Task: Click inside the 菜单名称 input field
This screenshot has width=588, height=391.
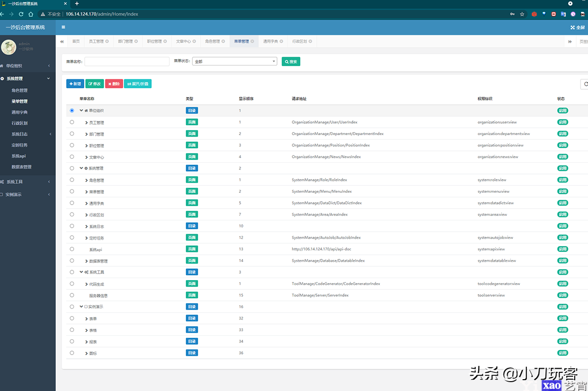Action: [x=127, y=61]
